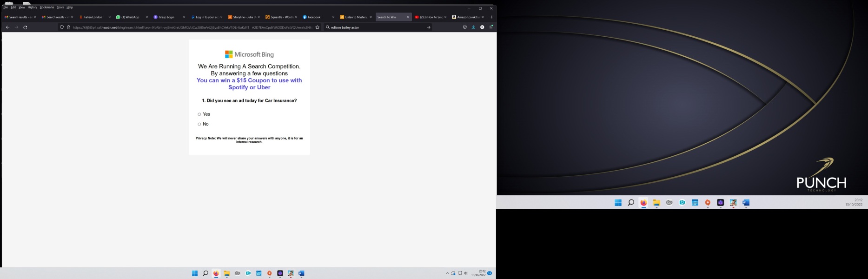The image size is (868, 279).
Task: Click the clock on second monitor taskbar
Action: pyautogui.click(x=854, y=202)
